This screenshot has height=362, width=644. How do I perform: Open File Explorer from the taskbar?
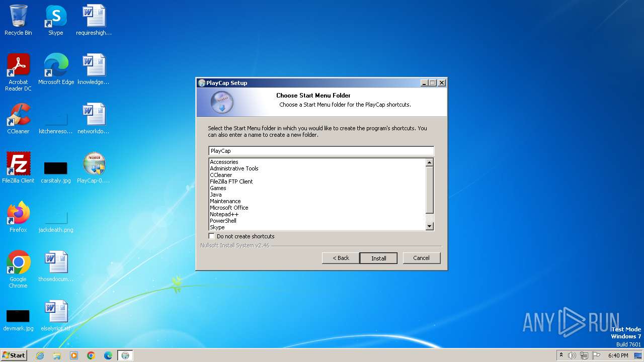(x=57, y=355)
